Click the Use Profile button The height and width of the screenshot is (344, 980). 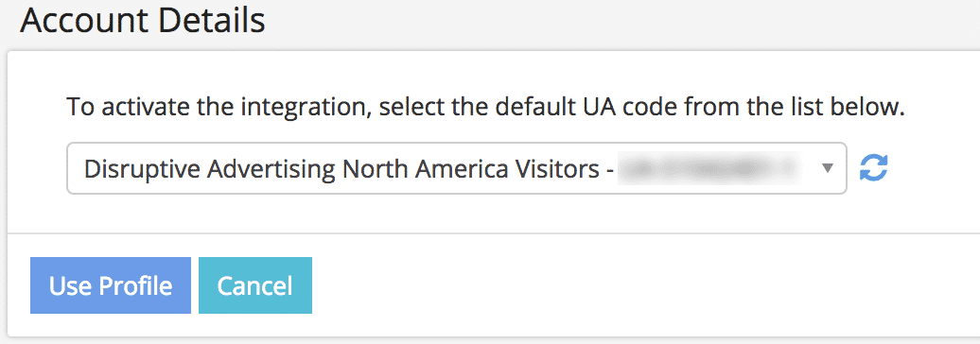tap(111, 285)
